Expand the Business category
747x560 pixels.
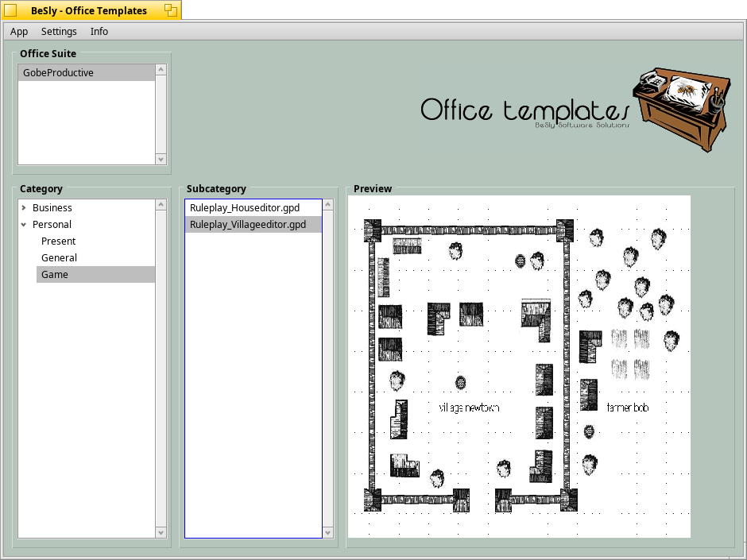point(24,208)
